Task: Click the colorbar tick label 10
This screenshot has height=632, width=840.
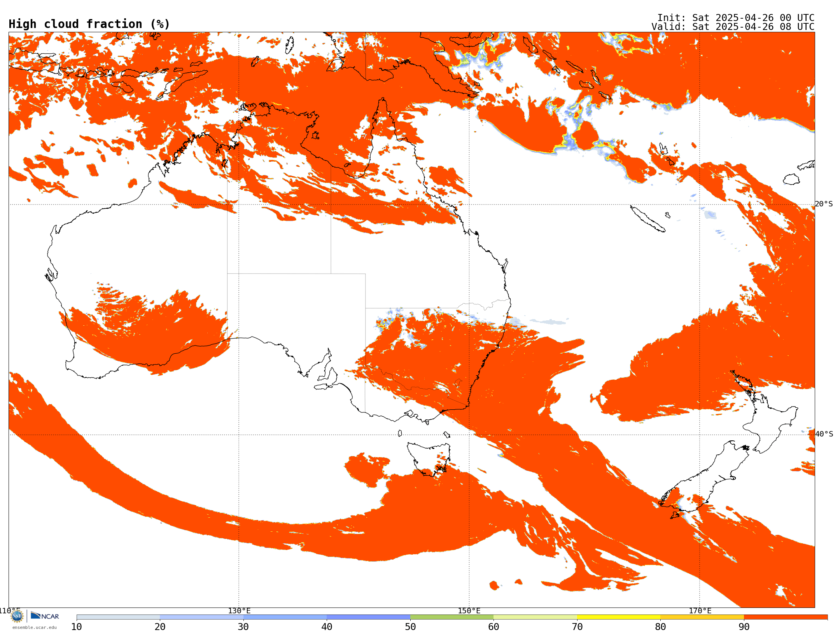Action: click(77, 627)
